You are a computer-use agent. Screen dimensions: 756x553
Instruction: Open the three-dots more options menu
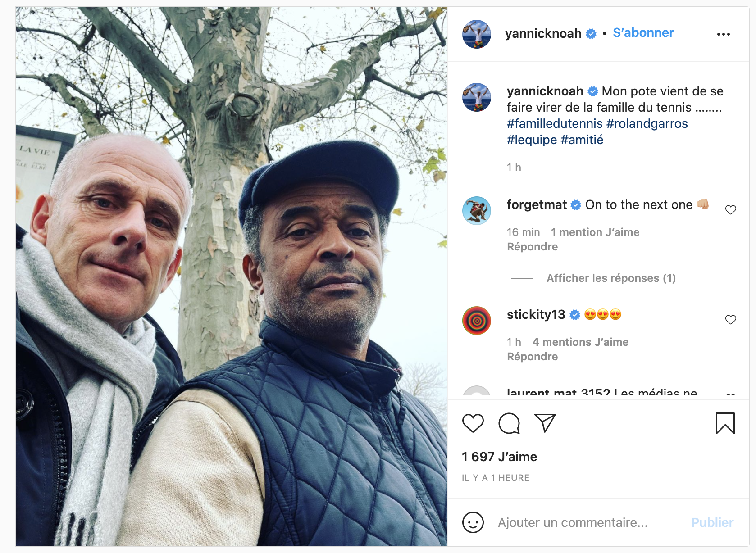723,34
